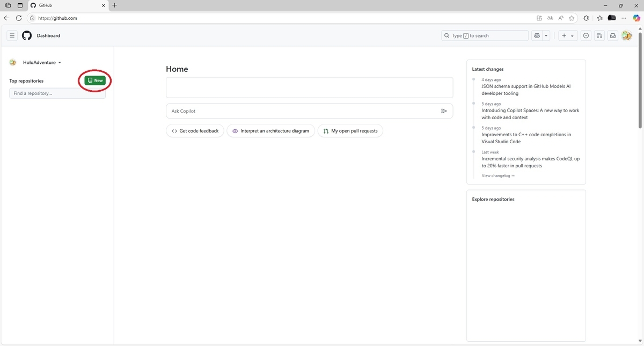Click your profile avatar picture
The image size is (644, 346).
pos(626,35)
